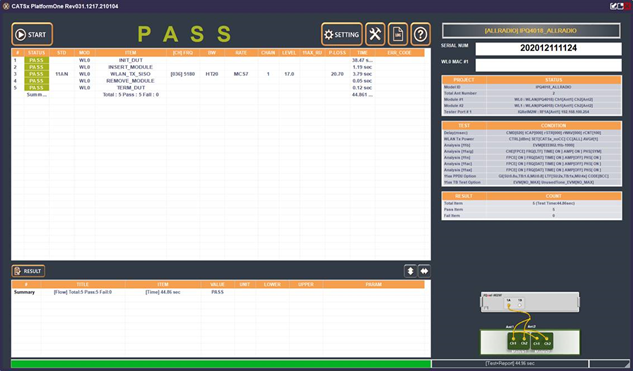Image resolution: width=633 pixels, height=371 pixels.
Task: Click the Module #1 row in PROJECT table
Action: pyautogui.click(x=532, y=99)
